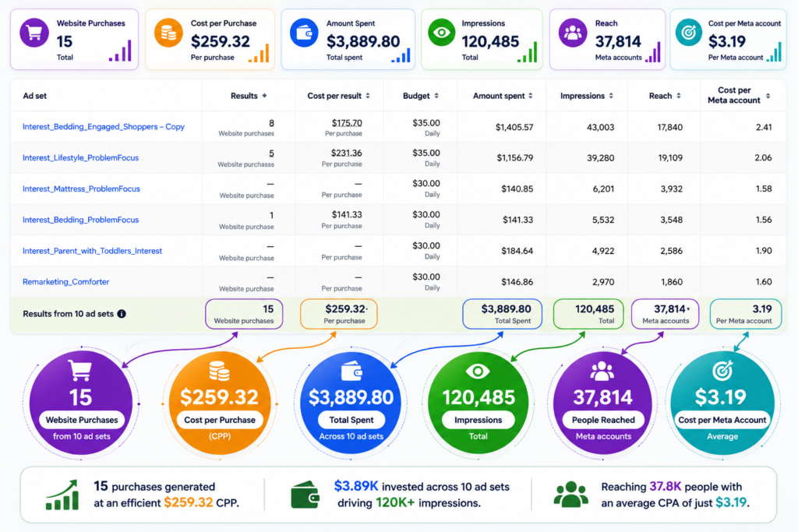The image size is (798, 532).
Task: Sort the table by the Reach column
Action: (x=679, y=96)
